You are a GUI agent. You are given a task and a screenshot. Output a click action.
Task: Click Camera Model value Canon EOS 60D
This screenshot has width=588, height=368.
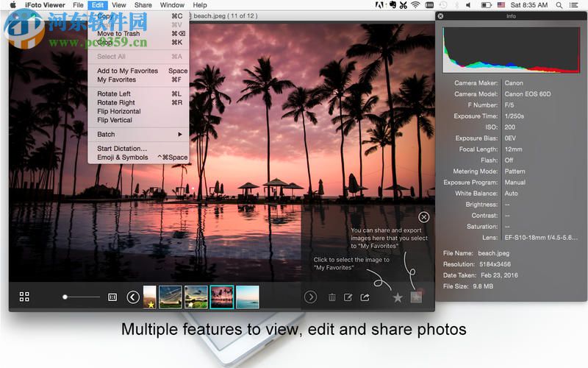pos(528,94)
